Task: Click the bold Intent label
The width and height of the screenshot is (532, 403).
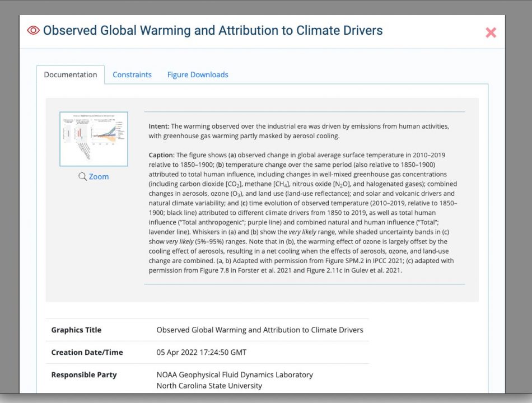Action: click(159, 126)
